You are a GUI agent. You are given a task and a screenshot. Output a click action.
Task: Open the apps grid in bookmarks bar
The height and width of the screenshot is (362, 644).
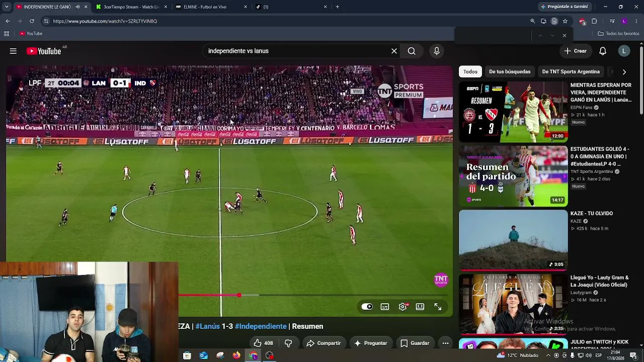click(7, 34)
